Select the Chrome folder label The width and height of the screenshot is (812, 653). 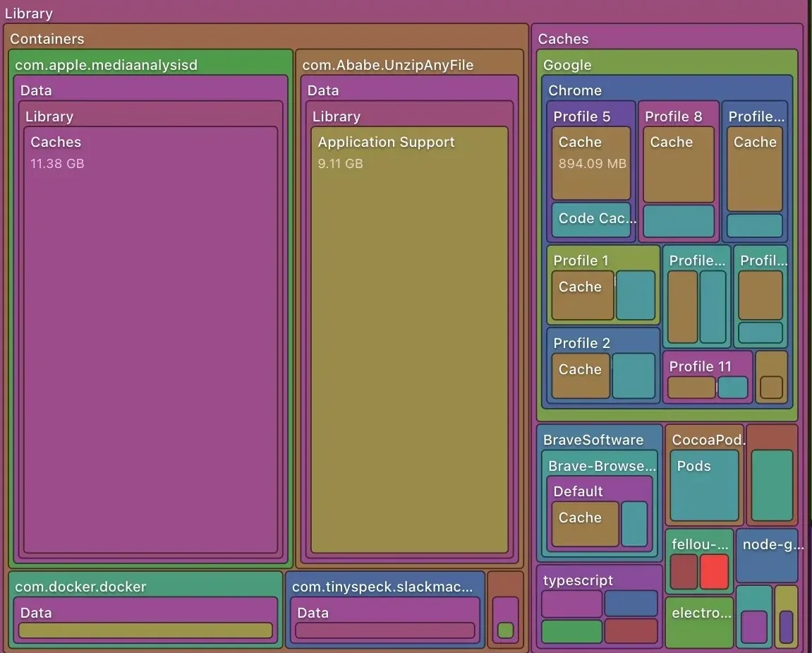click(x=575, y=90)
